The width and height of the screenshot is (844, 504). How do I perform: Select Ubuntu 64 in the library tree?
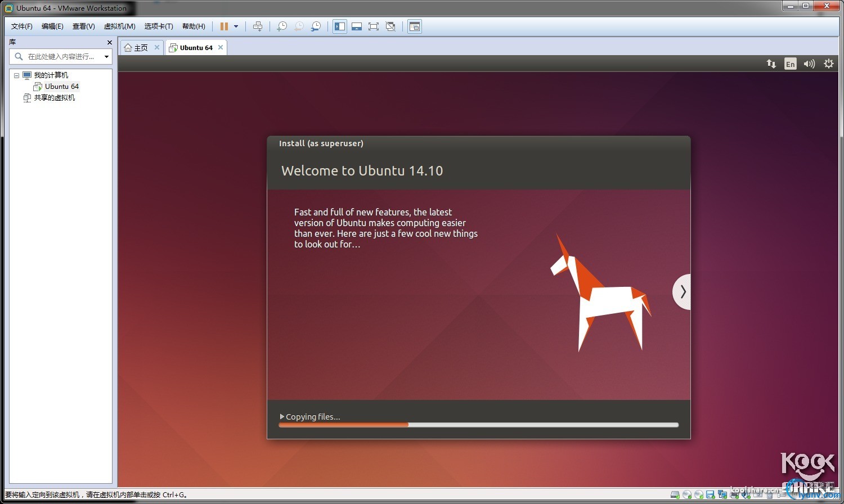[x=62, y=87]
